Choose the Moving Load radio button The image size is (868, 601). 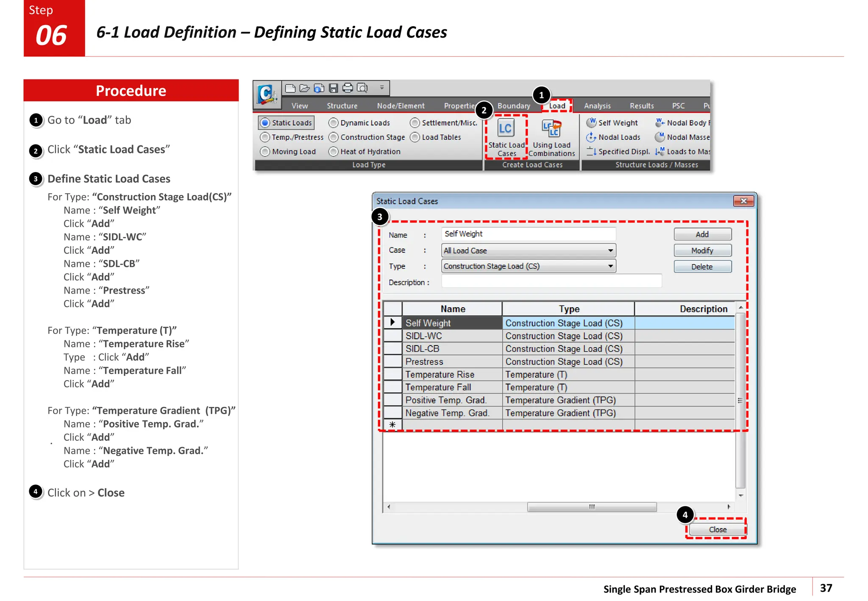tap(265, 152)
